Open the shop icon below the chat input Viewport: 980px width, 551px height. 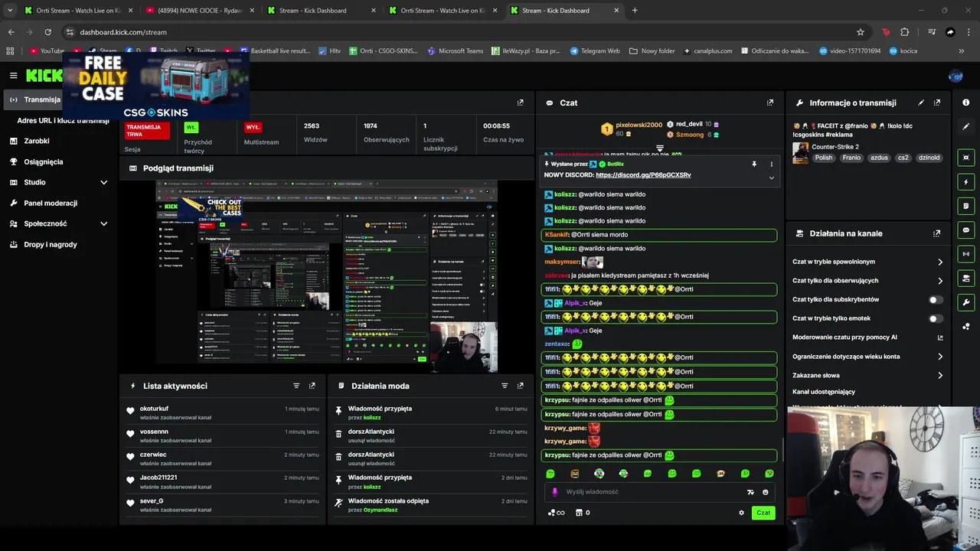(579, 513)
